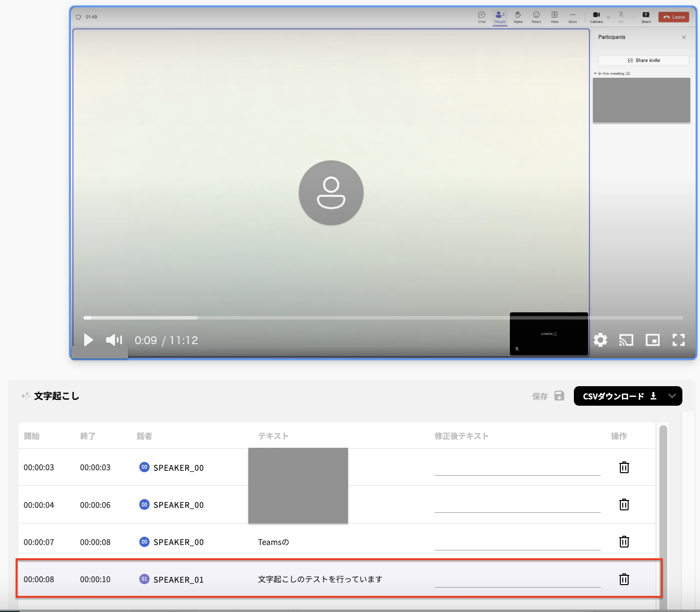Image resolution: width=700 pixels, height=612 pixels.
Task: Cast video to another device
Action: (626, 340)
